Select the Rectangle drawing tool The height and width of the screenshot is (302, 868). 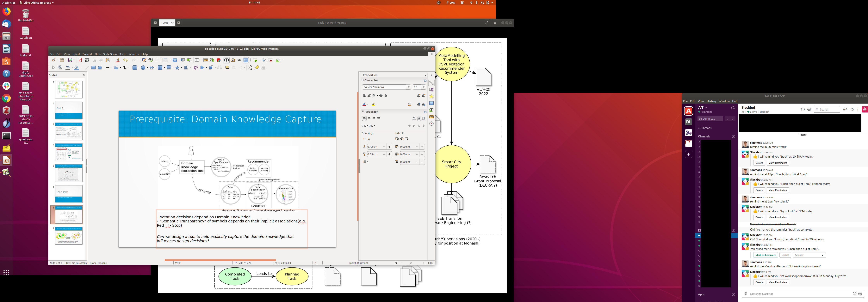tap(93, 68)
